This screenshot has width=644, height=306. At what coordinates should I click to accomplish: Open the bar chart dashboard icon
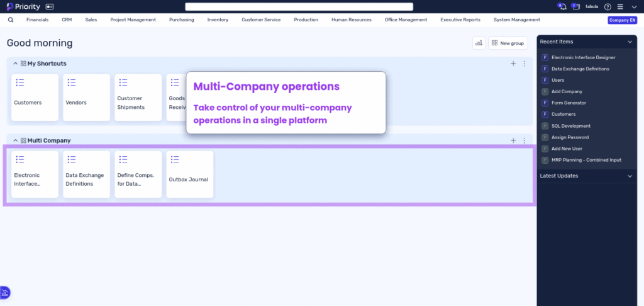[x=479, y=43]
